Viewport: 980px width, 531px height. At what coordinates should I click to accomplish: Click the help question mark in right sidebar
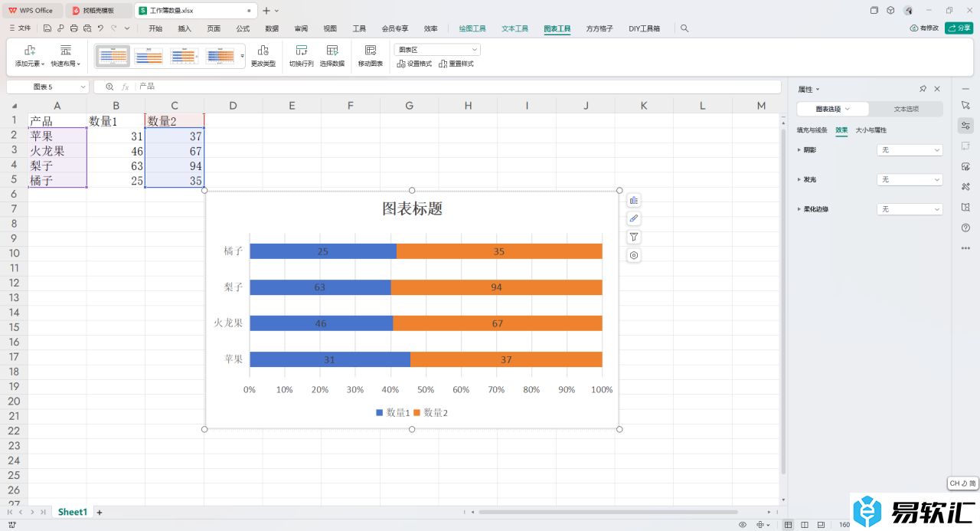tap(965, 228)
